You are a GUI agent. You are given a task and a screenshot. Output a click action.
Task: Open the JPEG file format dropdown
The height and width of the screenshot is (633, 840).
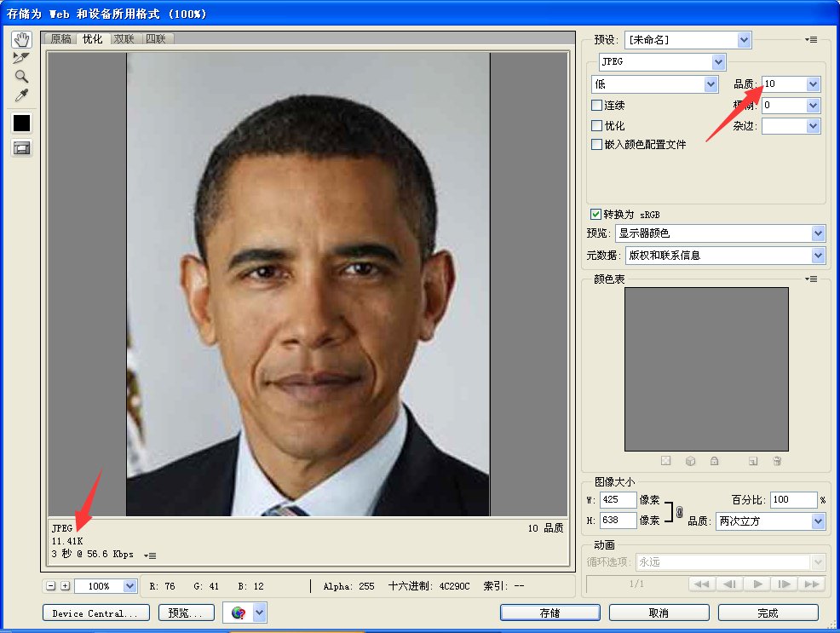click(x=662, y=62)
